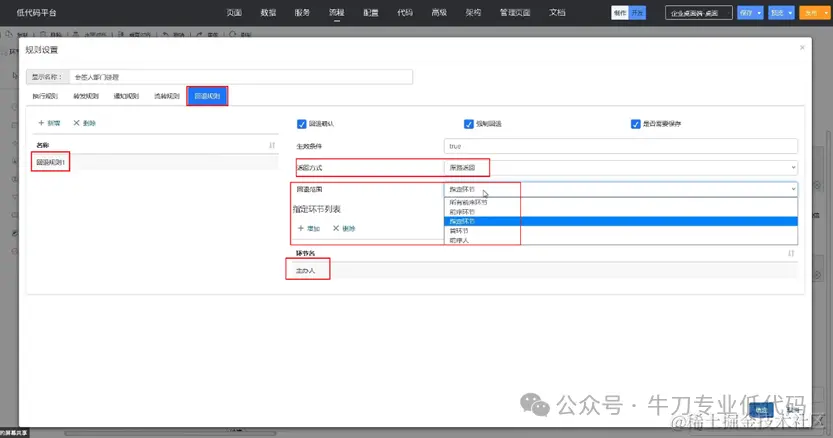Click the blue 预览 button
The height and width of the screenshot is (438, 833).
(x=777, y=13)
